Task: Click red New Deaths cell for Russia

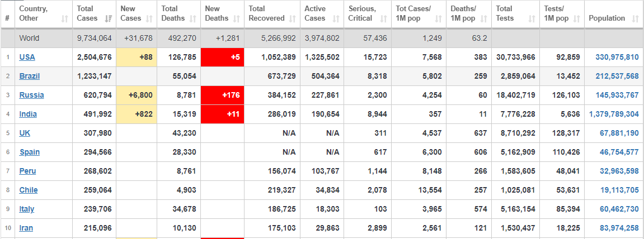Action: pos(222,95)
